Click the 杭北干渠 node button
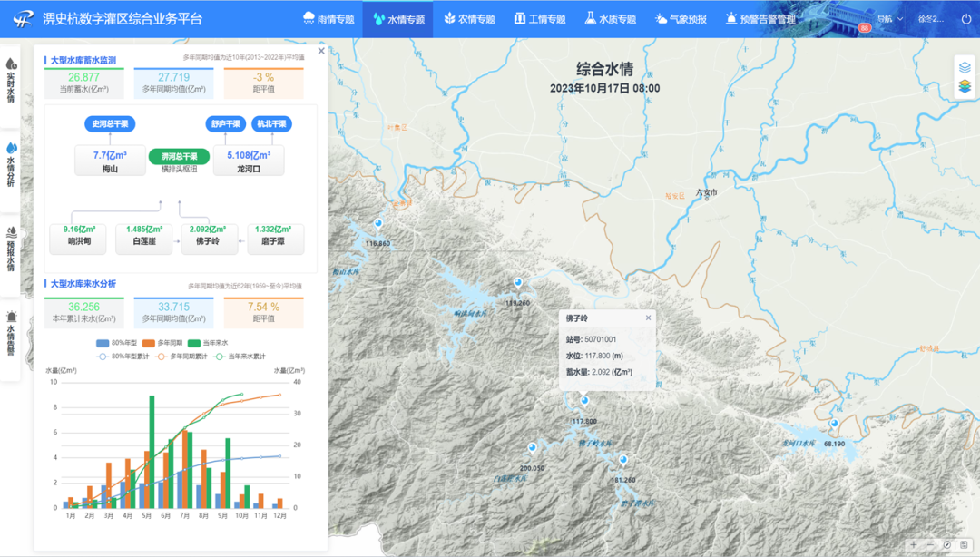This screenshot has width=980, height=557. (271, 123)
